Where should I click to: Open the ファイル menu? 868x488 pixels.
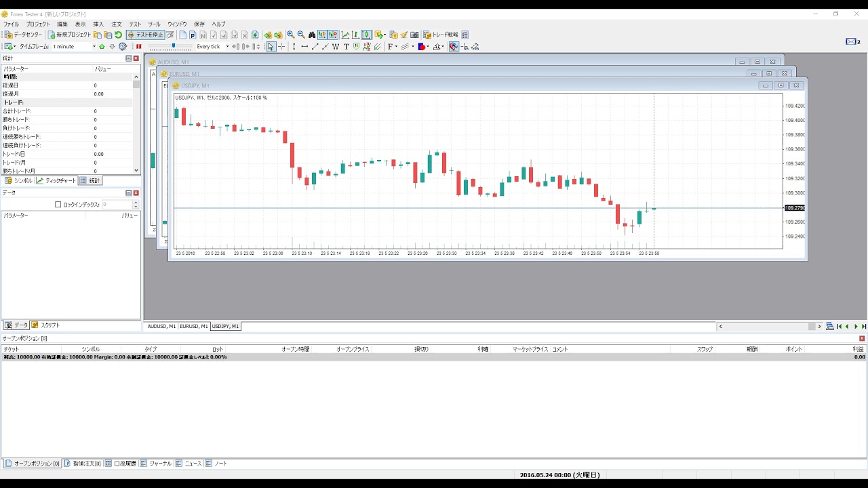[x=11, y=24]
